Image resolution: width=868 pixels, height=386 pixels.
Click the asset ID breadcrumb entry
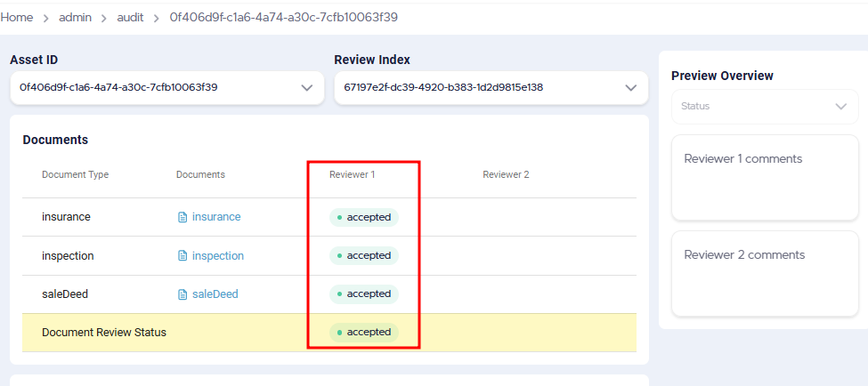(283, 18)
